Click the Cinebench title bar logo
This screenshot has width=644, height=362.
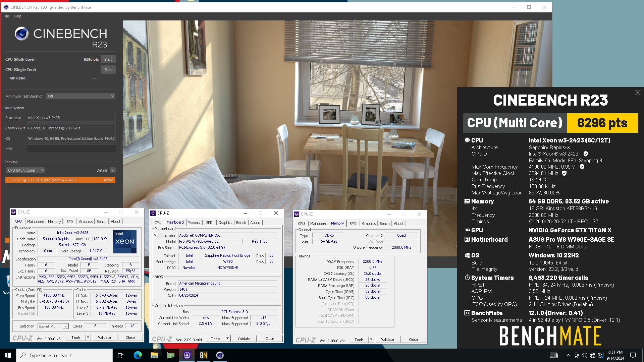coord(6,7)
